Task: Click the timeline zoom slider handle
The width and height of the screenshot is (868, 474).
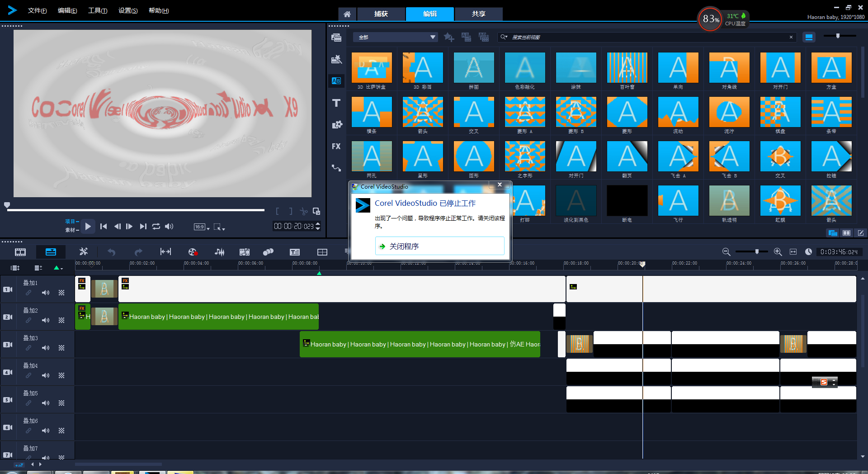Action: click(x=757, y=251)
